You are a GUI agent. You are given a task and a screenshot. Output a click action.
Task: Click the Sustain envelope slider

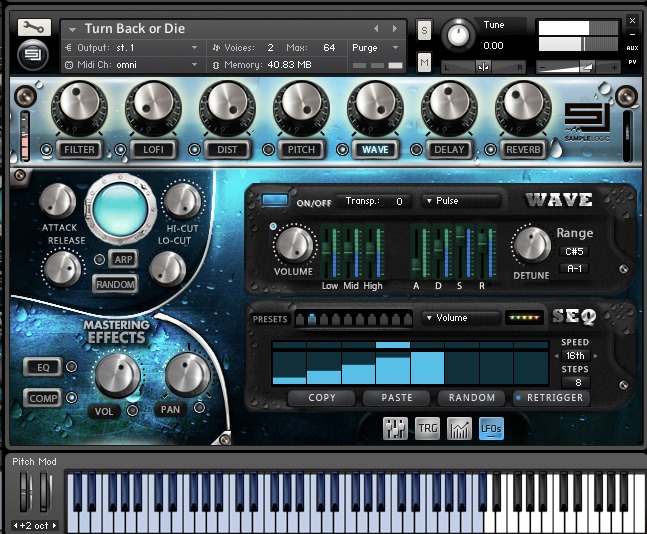(462, 254)
